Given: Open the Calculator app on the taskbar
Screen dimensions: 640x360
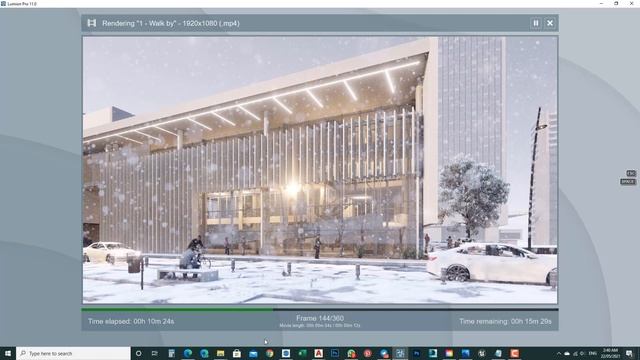Looking at the screenshot, I should click(x=171, y=353).
